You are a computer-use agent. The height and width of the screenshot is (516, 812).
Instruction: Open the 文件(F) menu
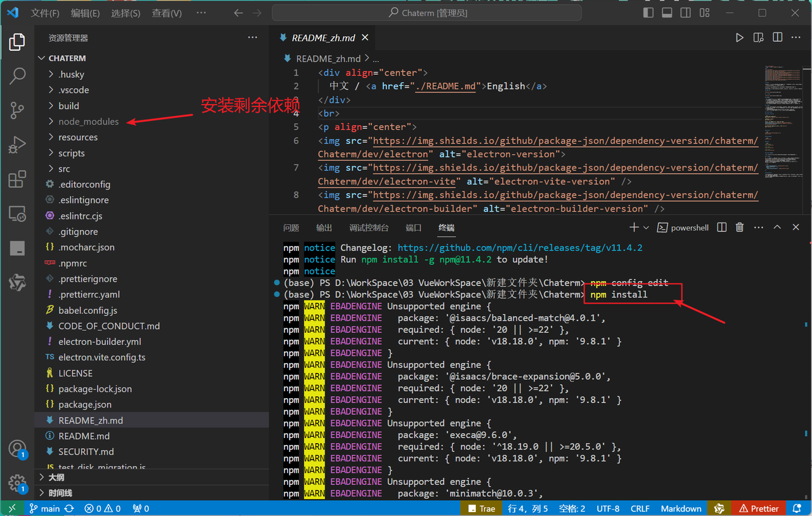pyautogui.click(x=45, y=13)
